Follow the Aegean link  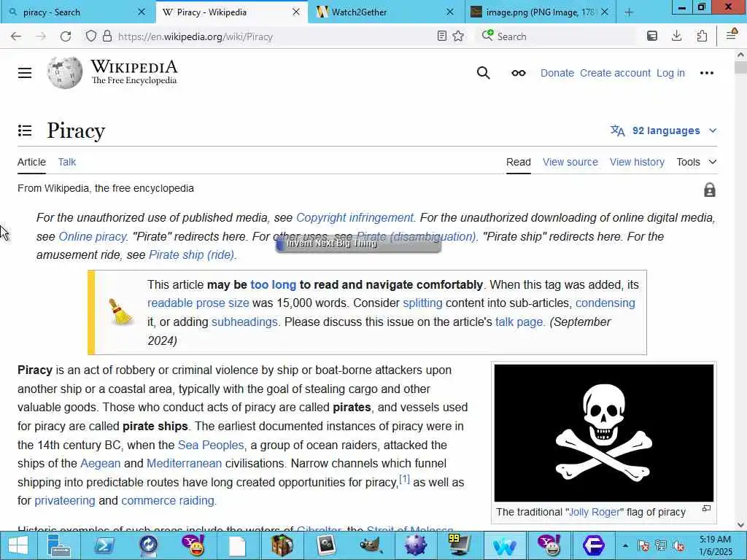(x=101, y=463)
